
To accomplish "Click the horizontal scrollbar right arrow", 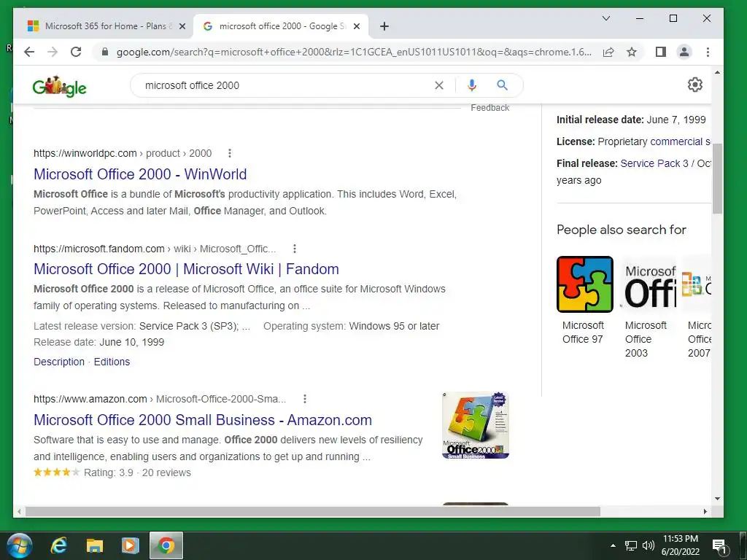I will click(x=705, y=511).
